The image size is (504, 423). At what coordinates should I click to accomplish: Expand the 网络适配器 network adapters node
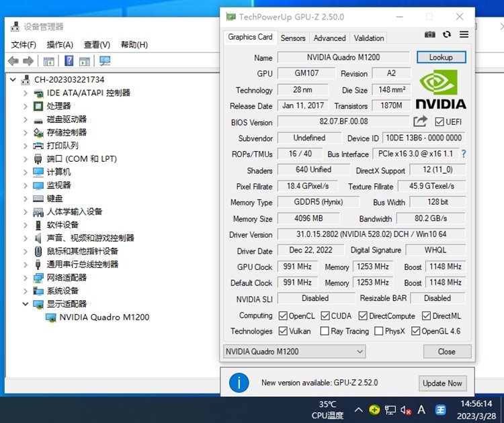click(26, 277)
